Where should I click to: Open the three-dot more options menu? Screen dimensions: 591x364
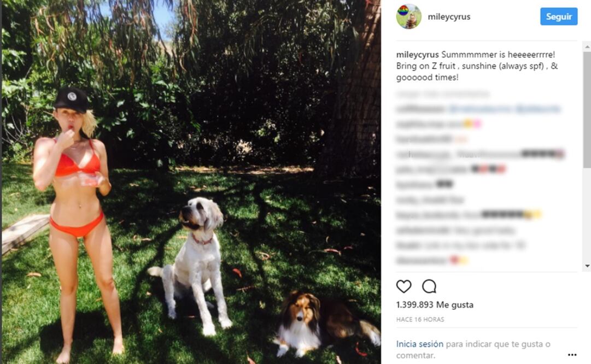tap(572, 355)
